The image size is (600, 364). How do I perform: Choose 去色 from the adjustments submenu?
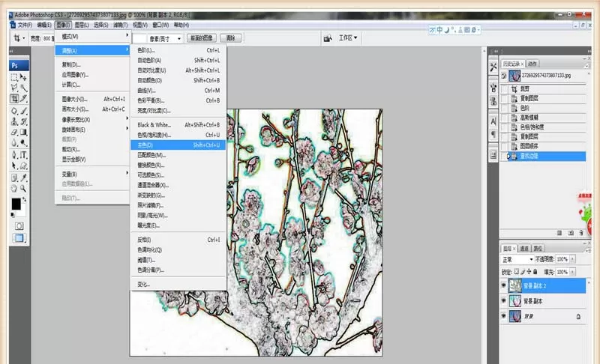tap(178, 145)
